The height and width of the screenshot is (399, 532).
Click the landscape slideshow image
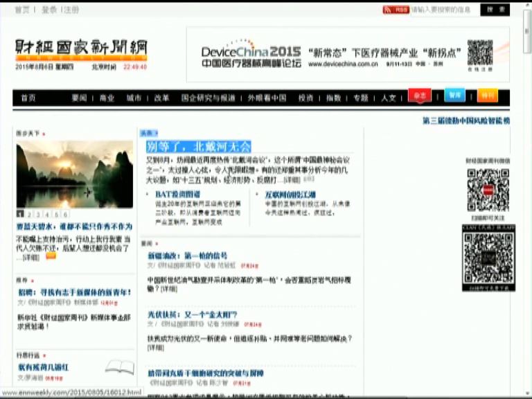pyautogui.click(x=74, y=175)
